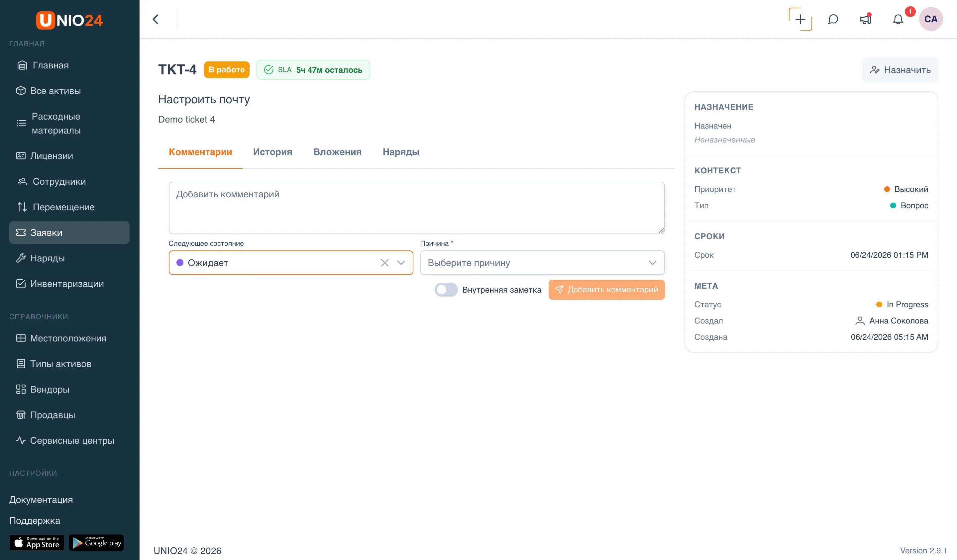Viewport: 957px width, 560px height.
Task: Open the Наряды tab
Action: point(401,152)
